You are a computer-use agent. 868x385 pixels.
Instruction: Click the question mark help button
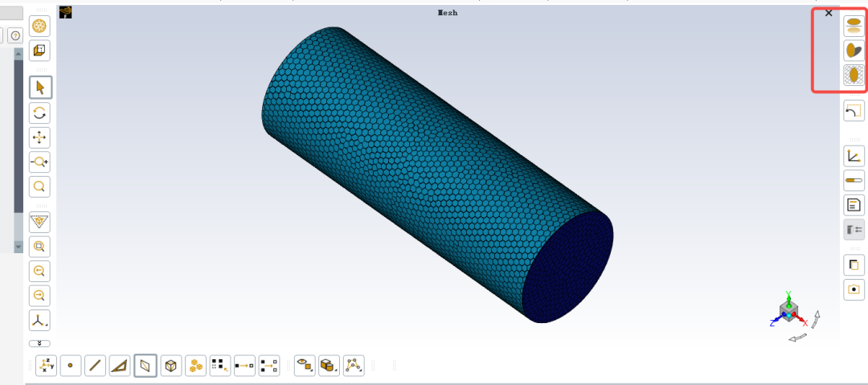[x=15, y=35]
